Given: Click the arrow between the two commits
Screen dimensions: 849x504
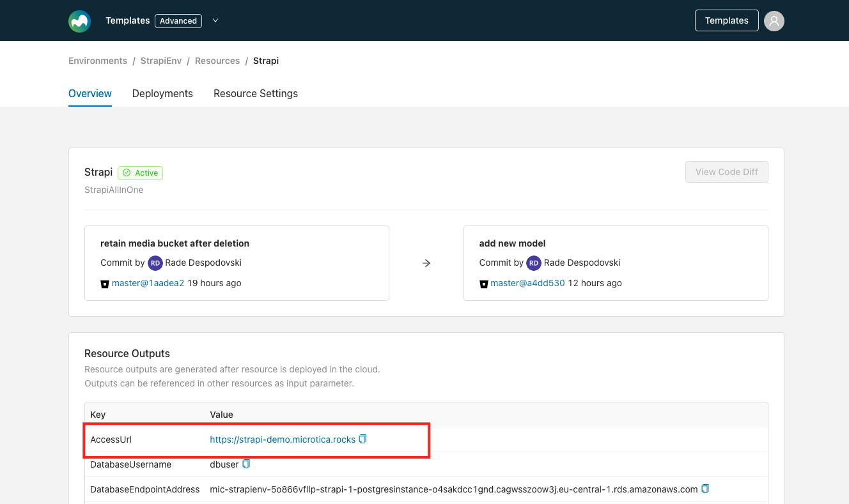Looking at the screenshot, I should (426, 263).
